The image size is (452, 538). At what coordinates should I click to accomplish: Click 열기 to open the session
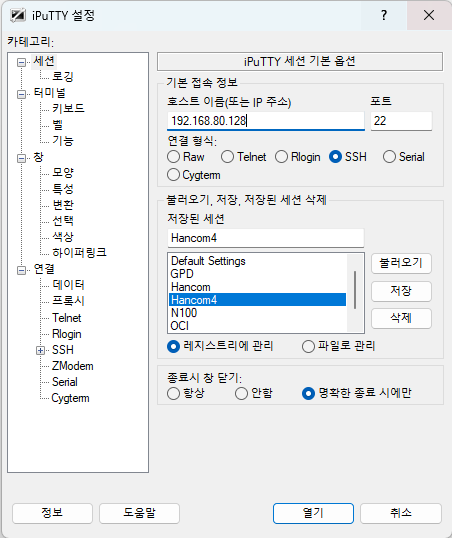tap(313, 513)
